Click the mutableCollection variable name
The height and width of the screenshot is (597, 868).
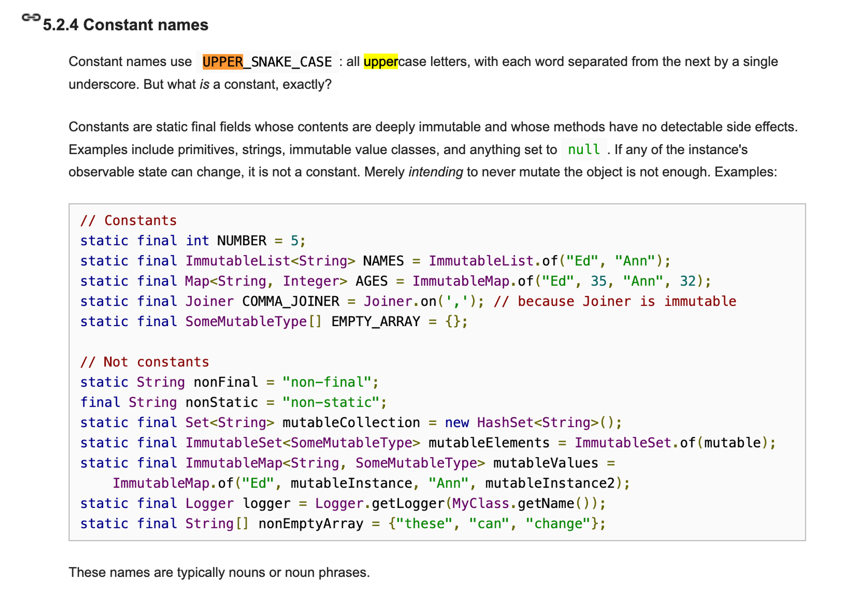click(351, 422)
